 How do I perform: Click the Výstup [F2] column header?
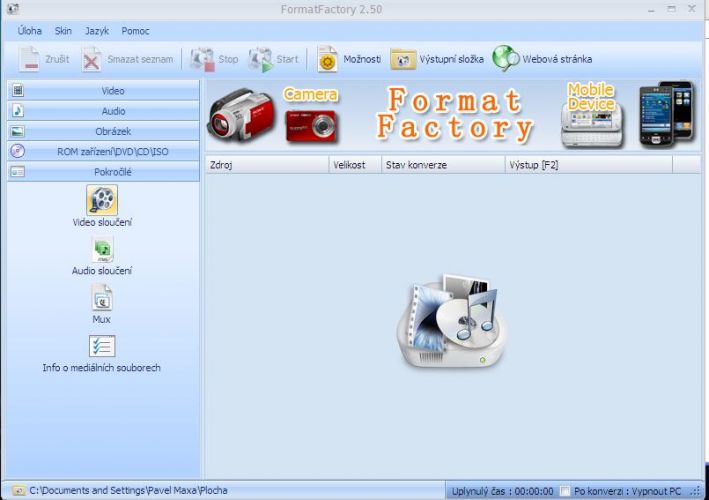(x=589, y=165)
